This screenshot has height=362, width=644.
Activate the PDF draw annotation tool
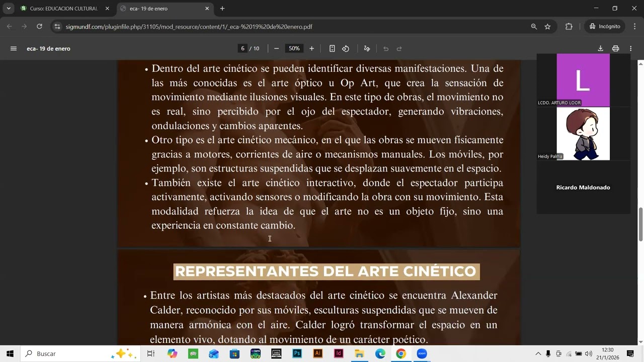367,49
